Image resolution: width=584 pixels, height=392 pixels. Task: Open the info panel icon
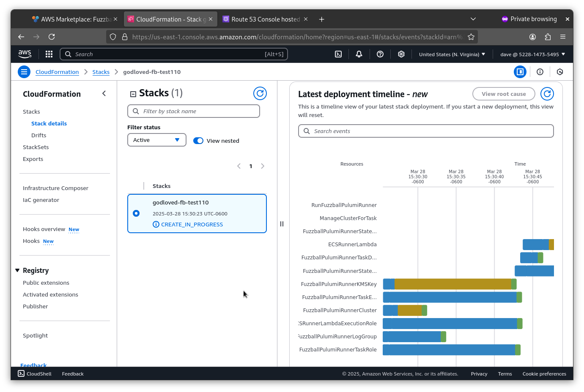[x=540, y=72]
